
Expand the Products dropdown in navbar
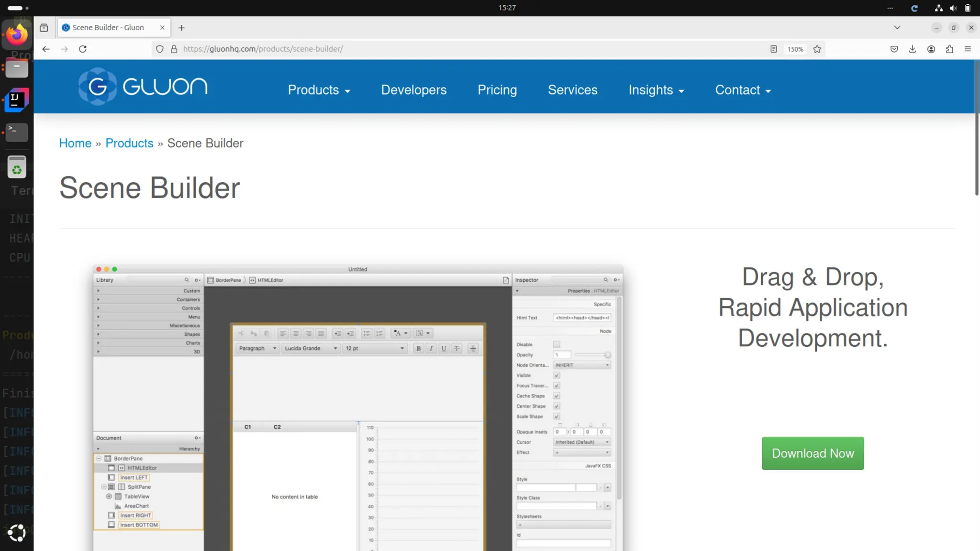[319, 90]
